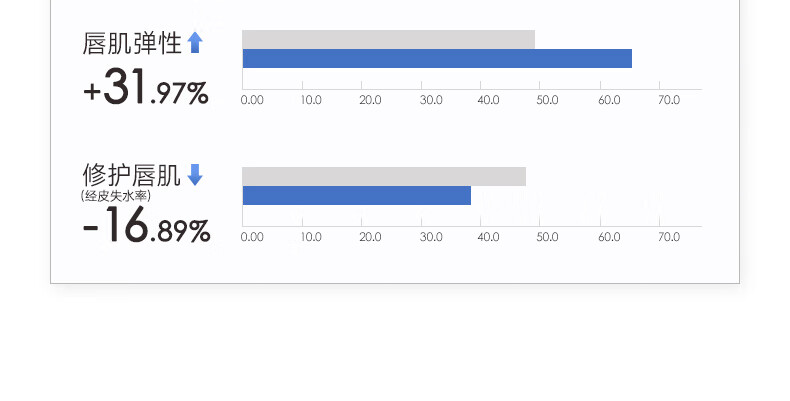Click 30.0 axis label on bottom chart
Viewport: 790px width, 401px height.
(x=431, y=237)
